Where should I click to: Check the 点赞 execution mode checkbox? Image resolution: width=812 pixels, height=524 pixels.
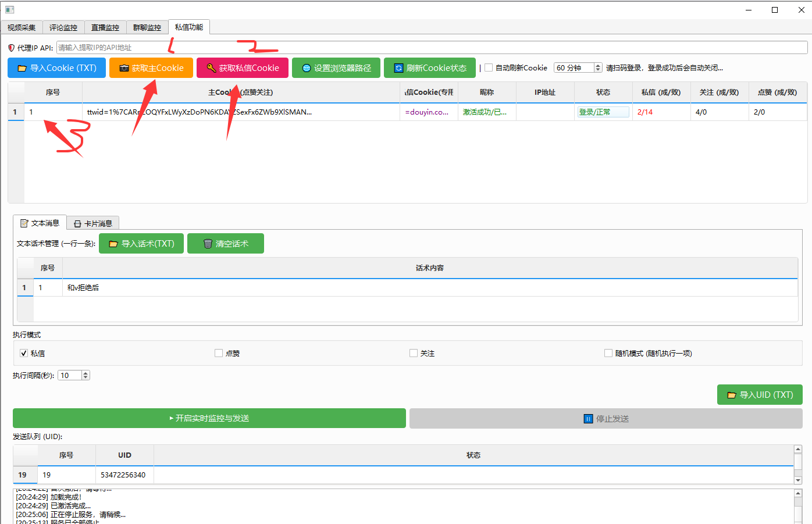click(x=219, y=353)
